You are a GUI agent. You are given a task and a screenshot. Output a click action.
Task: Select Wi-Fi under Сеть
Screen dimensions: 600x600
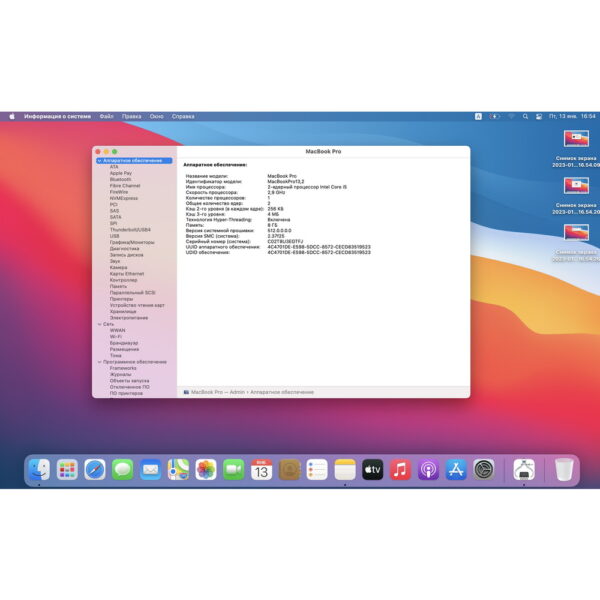point(116,337)
